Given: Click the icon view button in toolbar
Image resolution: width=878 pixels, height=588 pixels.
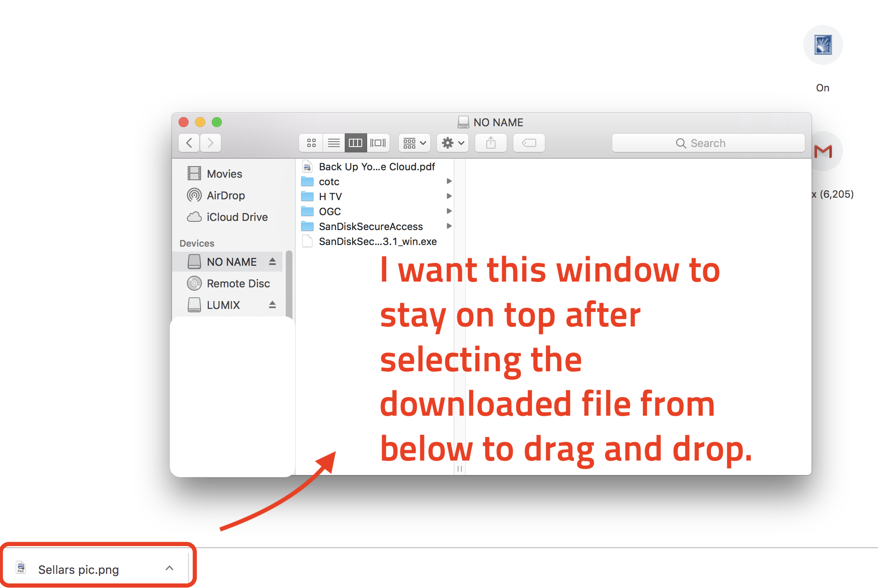Looking at the screenshot, I should click(x=309, y=143).
